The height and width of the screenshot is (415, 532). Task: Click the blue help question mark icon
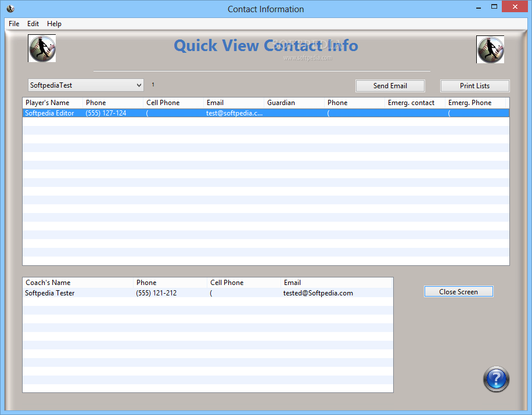click(496, 378)
